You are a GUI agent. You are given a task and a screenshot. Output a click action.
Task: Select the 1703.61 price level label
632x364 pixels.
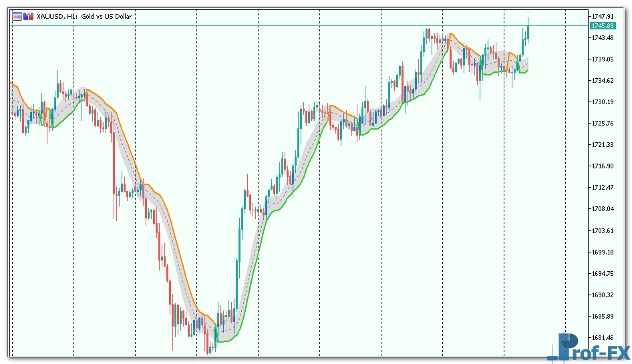coord(602,230)
